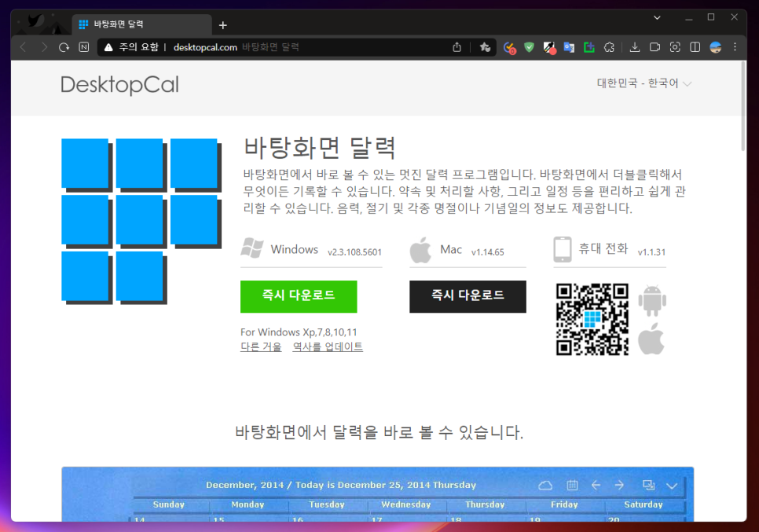Open the pen-and-slash extension icon
Screen dimensions: 759x532
pyautogui.click(x=549, y=47)
